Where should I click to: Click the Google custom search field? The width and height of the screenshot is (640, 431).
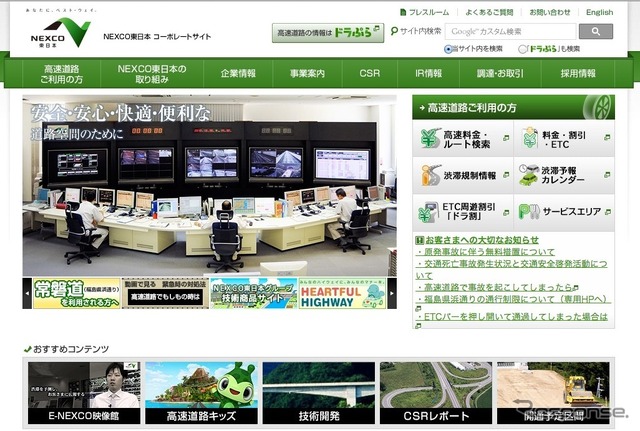[511, 31]
